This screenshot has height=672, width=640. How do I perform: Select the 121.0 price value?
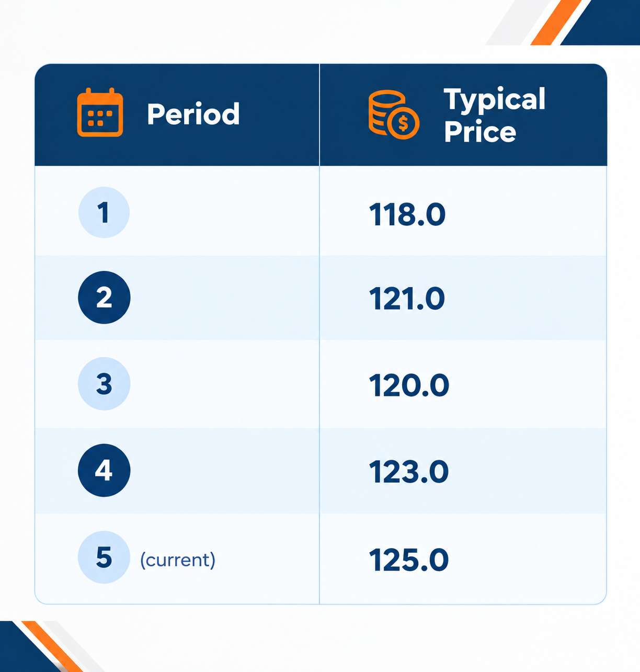(x=407, y=299)
